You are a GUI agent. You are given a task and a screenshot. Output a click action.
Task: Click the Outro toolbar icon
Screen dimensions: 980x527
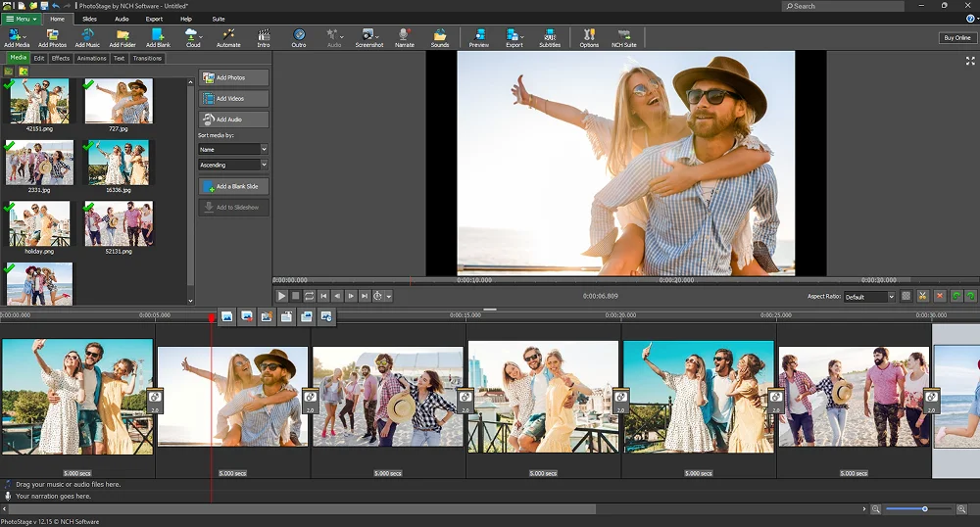299,37
